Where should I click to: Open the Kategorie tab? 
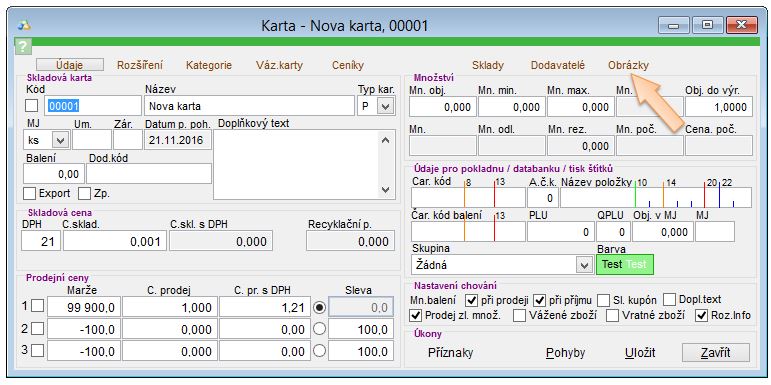208,65
